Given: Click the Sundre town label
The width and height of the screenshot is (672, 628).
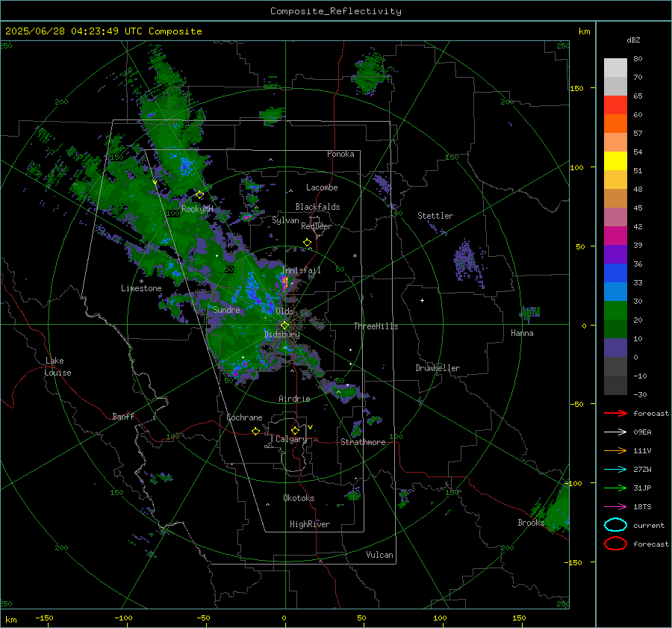Looking at the screenshot, I should click(226, 309).
